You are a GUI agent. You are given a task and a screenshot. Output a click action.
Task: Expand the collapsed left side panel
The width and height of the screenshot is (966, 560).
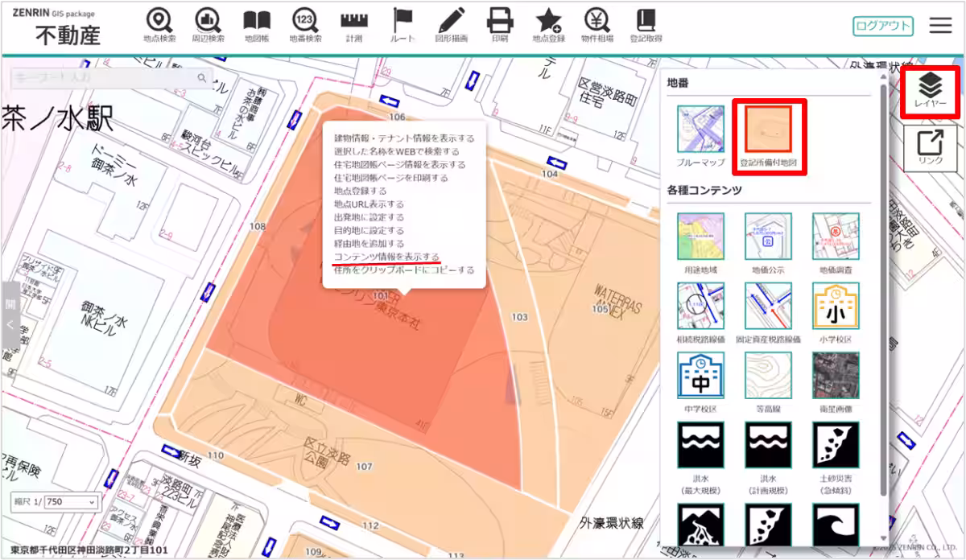point(10,315)
